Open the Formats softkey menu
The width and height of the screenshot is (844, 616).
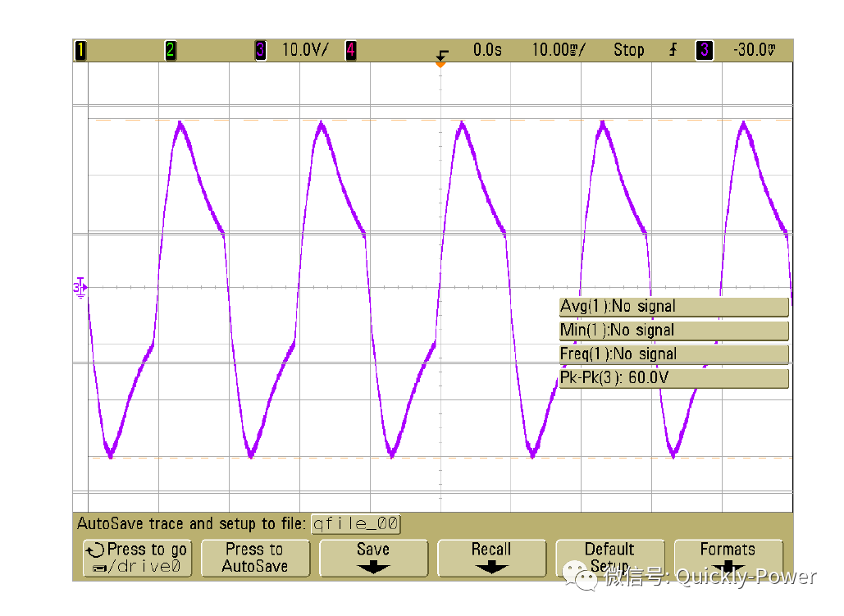pos(728,559)
